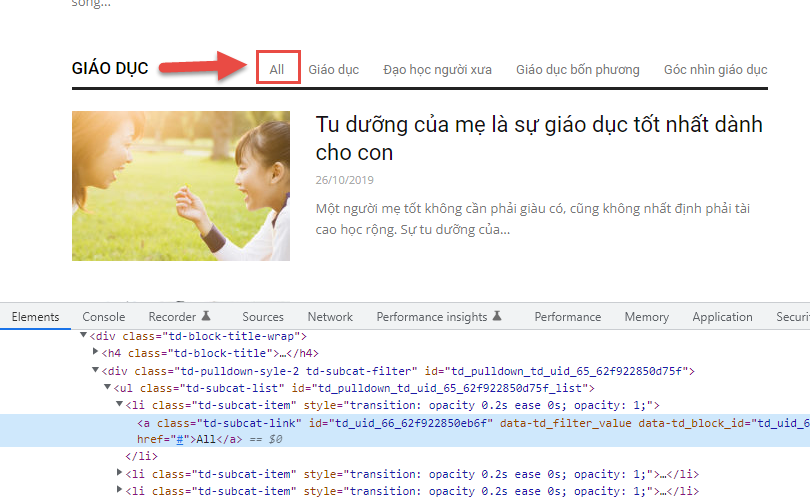Click the id td_uid_66_62f922850eb6f attribute value
Viewport: 810px width, 502px height.
pyautogui.click(x=412, y=423)
